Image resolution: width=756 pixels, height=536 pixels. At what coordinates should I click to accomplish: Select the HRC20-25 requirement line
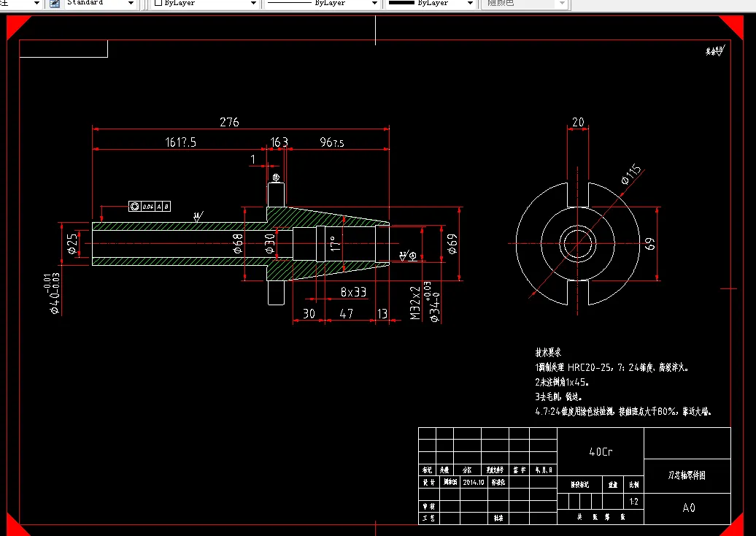point(612,367)
